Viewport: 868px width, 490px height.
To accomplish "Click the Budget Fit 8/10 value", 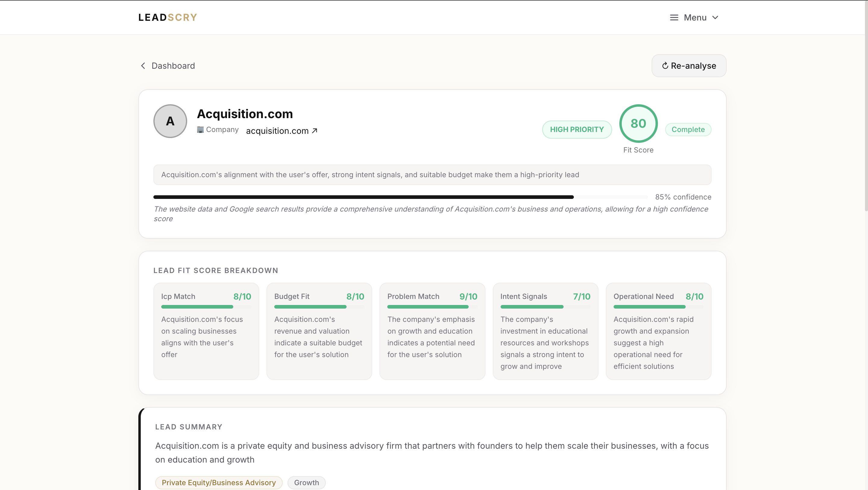I will coord(355,297).
